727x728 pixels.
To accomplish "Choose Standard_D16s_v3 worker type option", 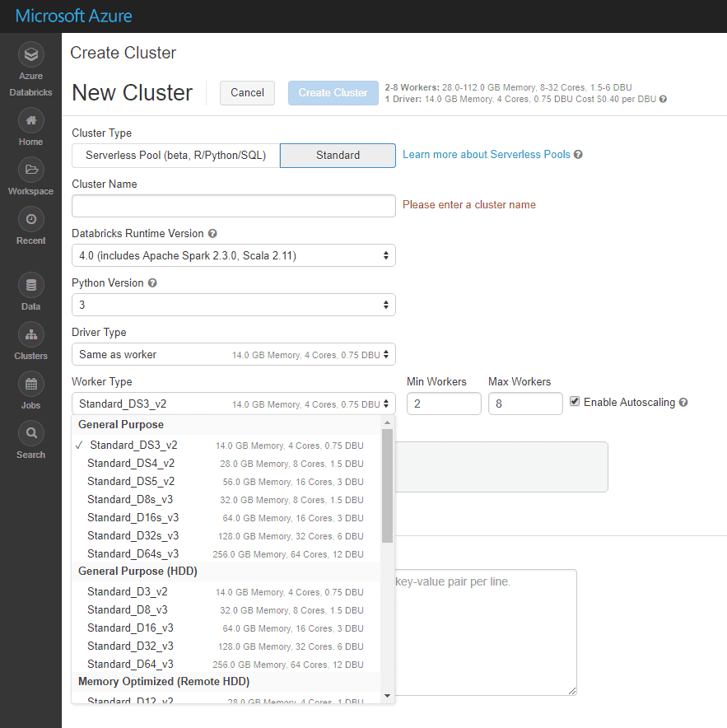I will 226,518.
